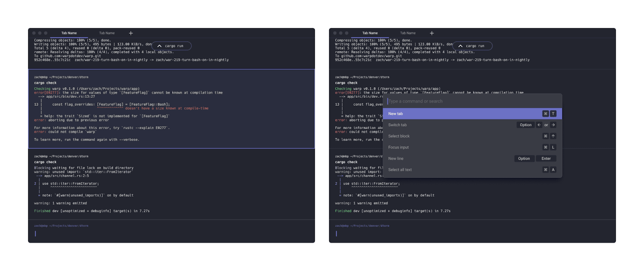The width and height of the screenshot is (644, 271).
Task: Click the right arrow key icon in the Switch tab row
Action: point(553,125)
